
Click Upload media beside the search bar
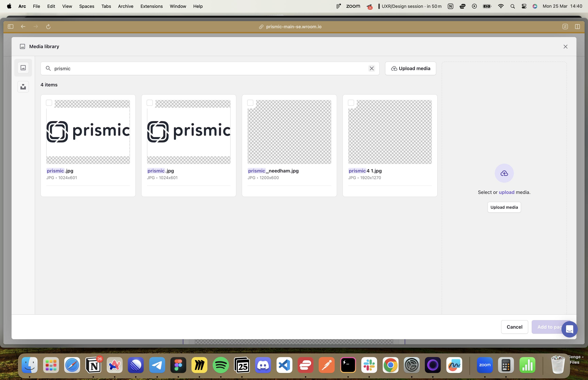click(411, 68)
